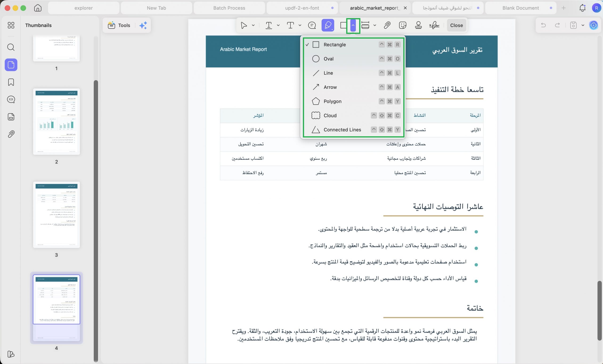Expand the underline markup dropdown arrow
603x364 pixels.
click(x=278, y=25)
